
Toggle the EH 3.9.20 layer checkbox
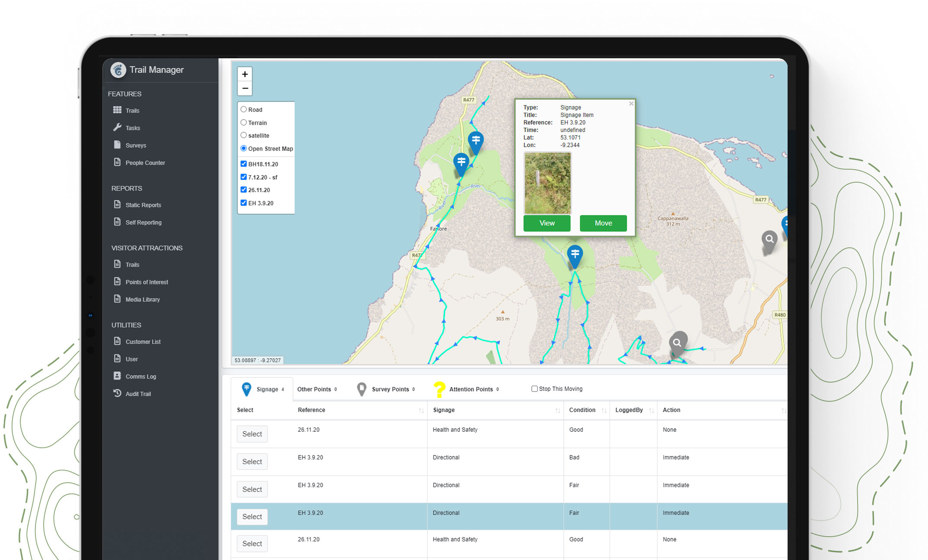244,203
